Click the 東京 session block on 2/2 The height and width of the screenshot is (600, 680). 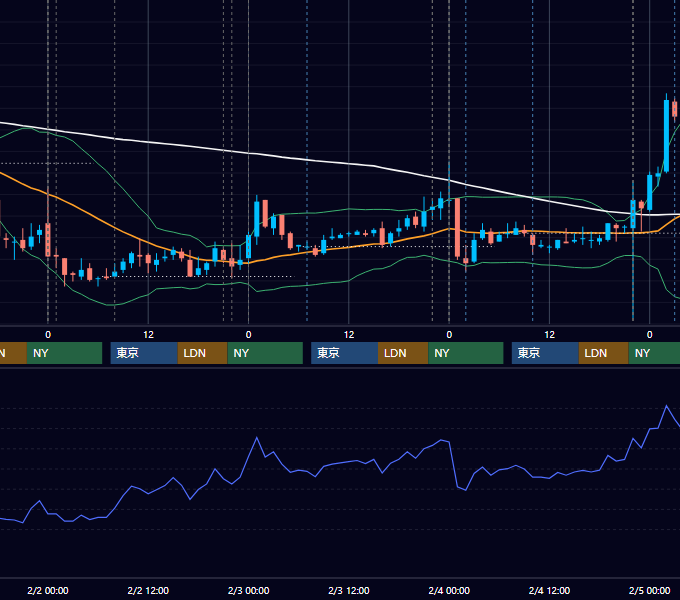pos(144,353)
